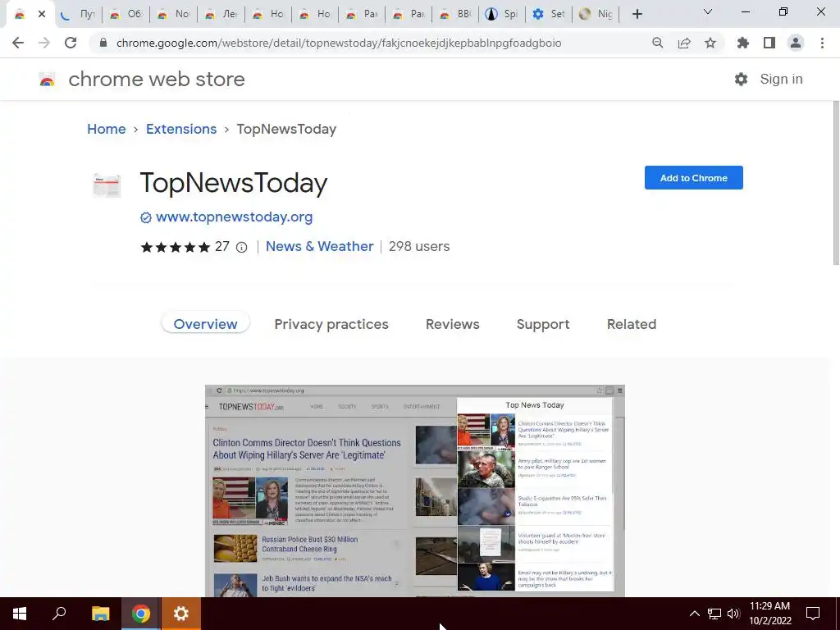
Task: Click the browser forward arrow
Action: (x=44, y=43)
